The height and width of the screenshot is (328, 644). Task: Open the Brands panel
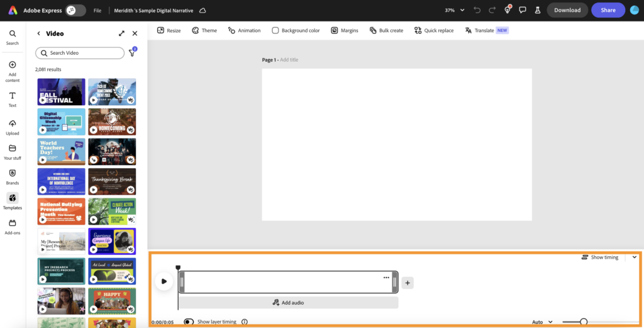coord(12,173)
